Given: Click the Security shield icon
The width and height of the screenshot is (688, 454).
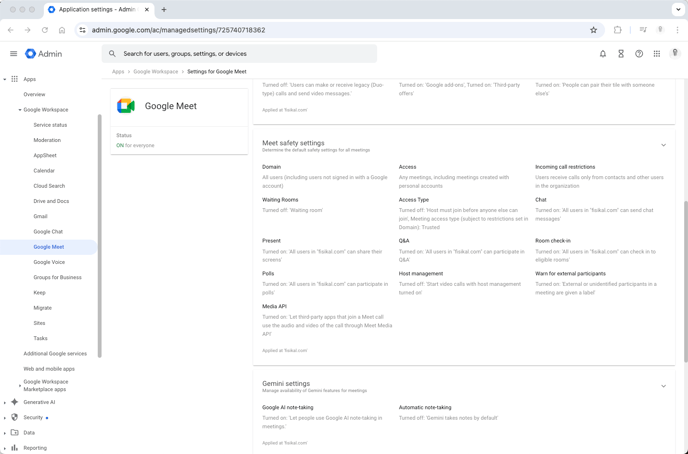Looking at the screenshot, I should 14,417.
